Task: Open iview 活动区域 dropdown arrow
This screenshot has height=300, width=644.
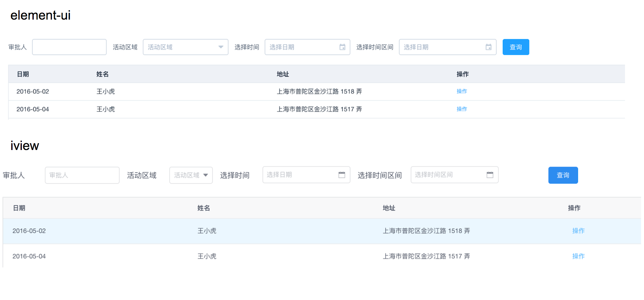Action: [x=205, y=175]
